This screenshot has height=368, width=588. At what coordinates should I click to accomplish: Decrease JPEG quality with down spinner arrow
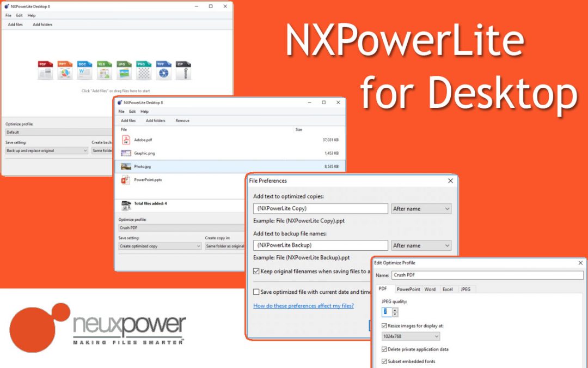pyautogui.click(x=395, y=314)
